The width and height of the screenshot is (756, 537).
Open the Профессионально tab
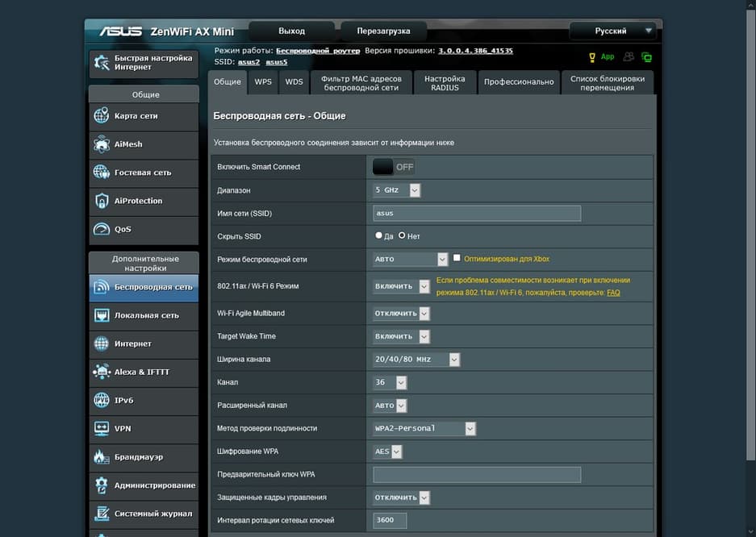[x=519, y=82]
